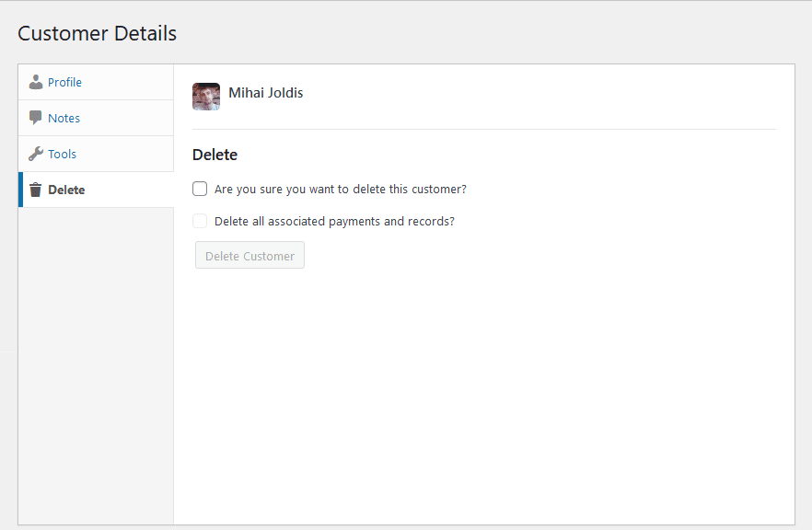Switch to the Notes tab label
The image size is (812, 530).
[x=64, y=118]
